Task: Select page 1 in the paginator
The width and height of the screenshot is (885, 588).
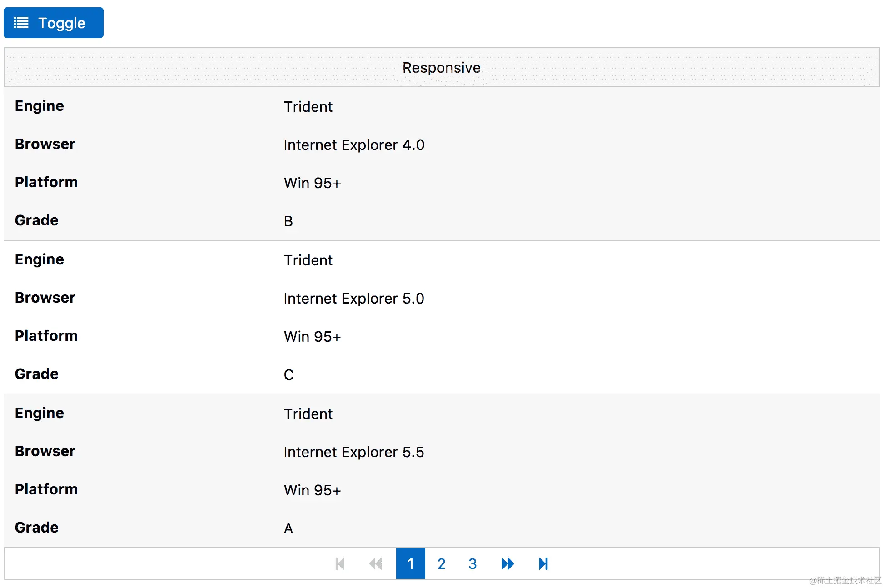Action: [410, 564]
